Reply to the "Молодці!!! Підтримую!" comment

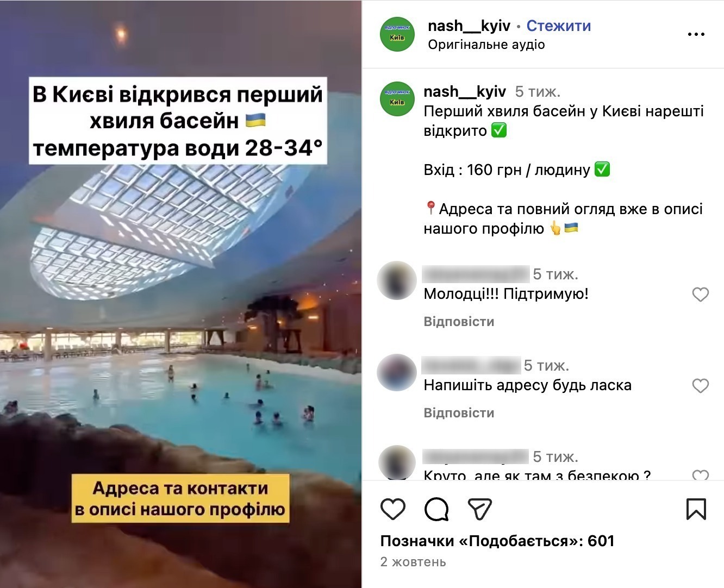tap(459, 322)
